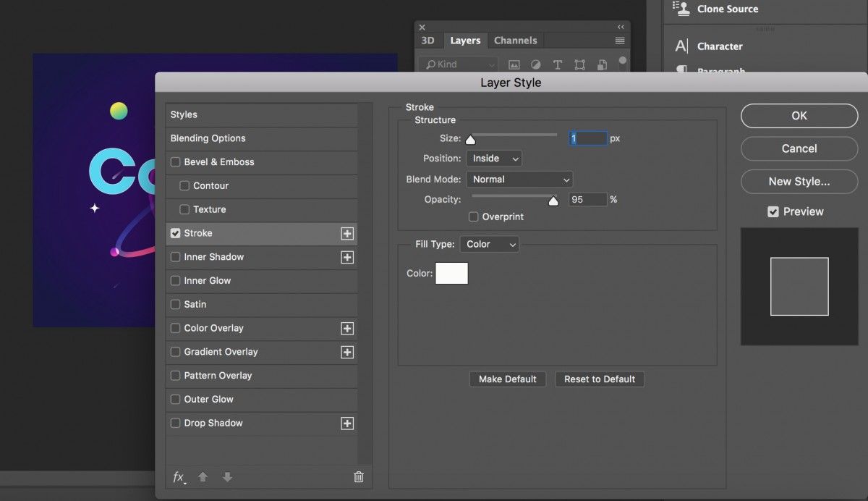Open the Position dropdown set to Inside
This screenshot has width=868, height=501.
(x=493, y=159)
